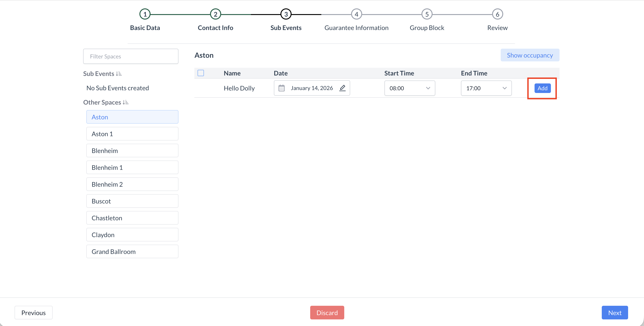Click the calendar icon in Date field
The width and height of the screenshot is (644, 326).
(x=282, y=88)
